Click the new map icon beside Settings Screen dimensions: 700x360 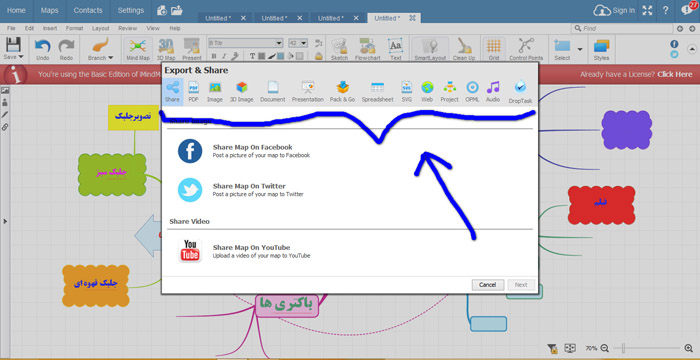[162, 10]
